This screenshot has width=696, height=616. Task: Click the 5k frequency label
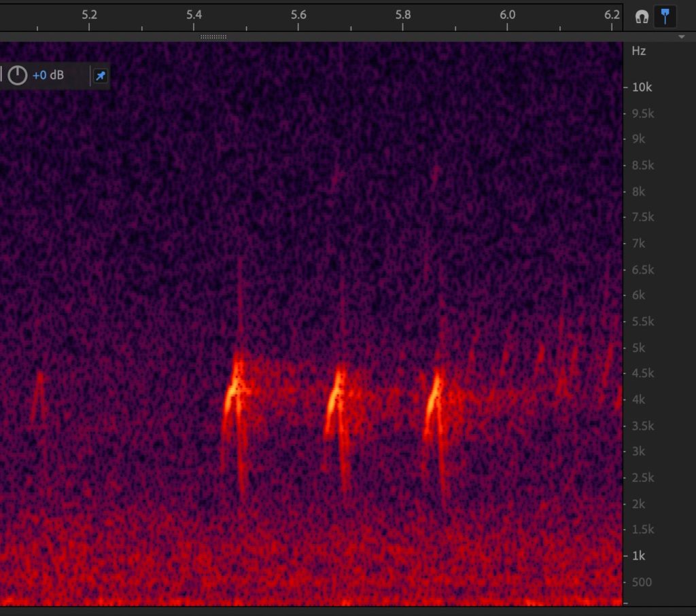[x=638, y=348]
